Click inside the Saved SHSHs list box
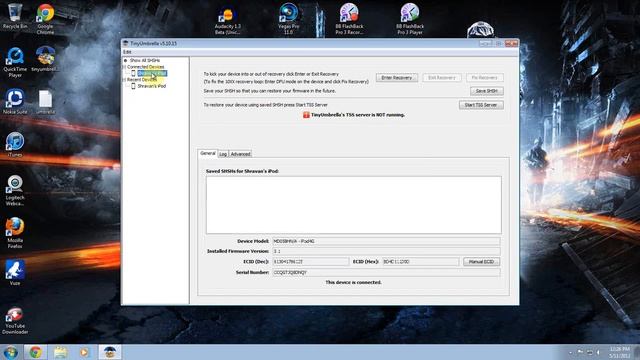The image size is (640, 360). (x=353, y=205)
